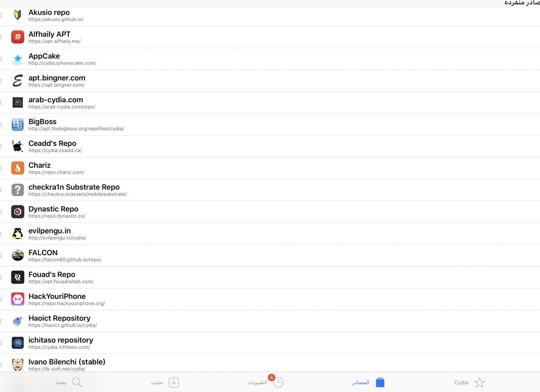Tap the Fouad's Repo icon

18,277
